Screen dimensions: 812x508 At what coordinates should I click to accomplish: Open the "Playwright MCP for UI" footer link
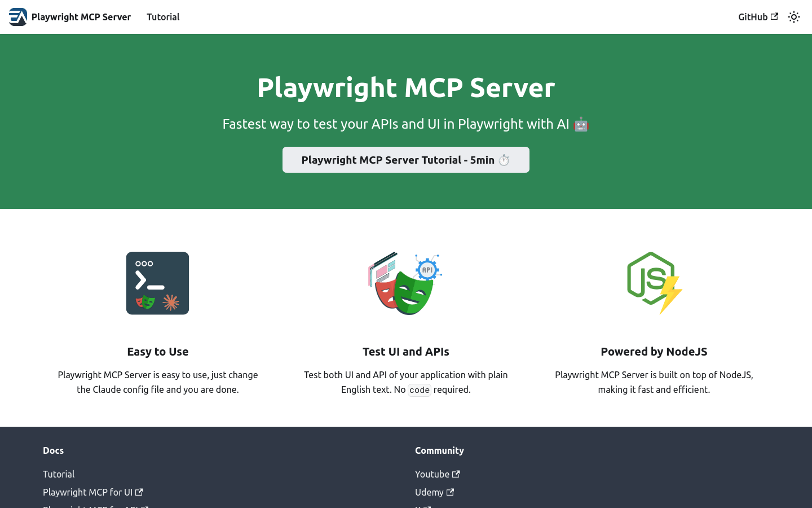(x=87, y=492)
